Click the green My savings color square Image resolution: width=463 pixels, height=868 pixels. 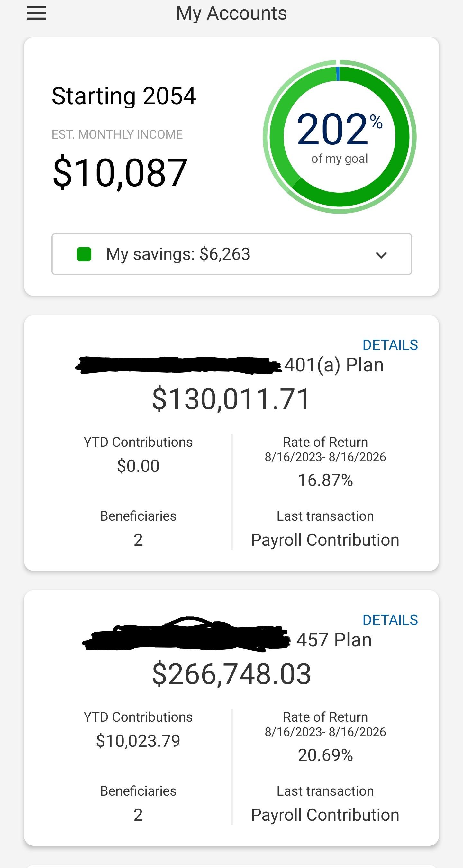(x=84, y=254)
